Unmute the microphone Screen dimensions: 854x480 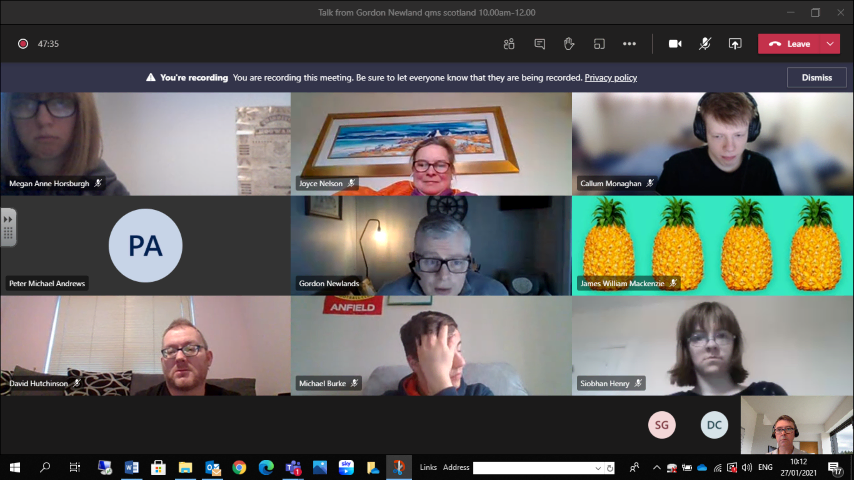705,44
